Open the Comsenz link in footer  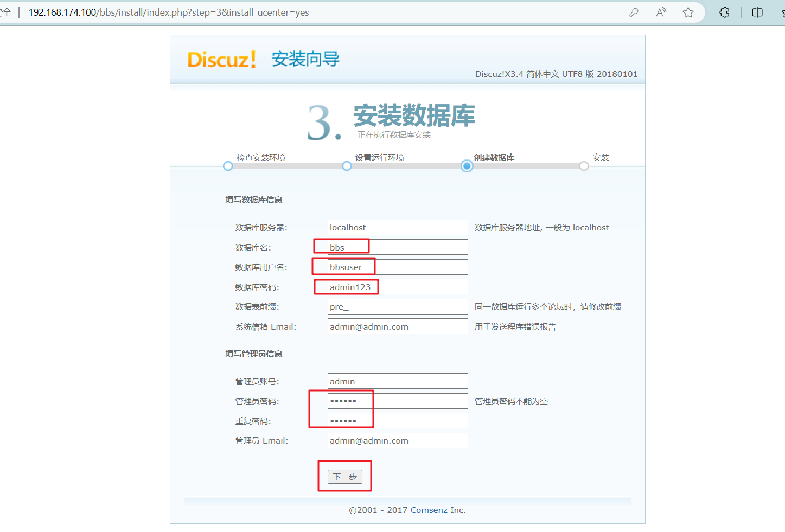coord(429,510)
